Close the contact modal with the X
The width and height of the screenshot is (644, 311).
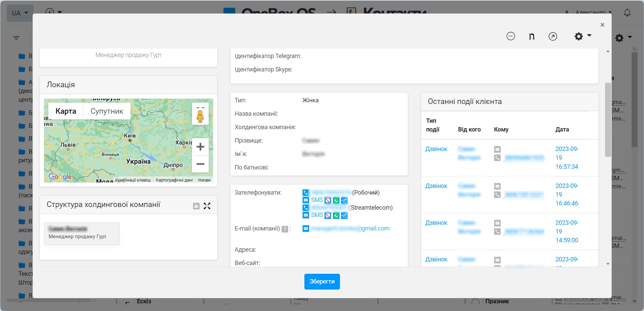pos(602,25)
